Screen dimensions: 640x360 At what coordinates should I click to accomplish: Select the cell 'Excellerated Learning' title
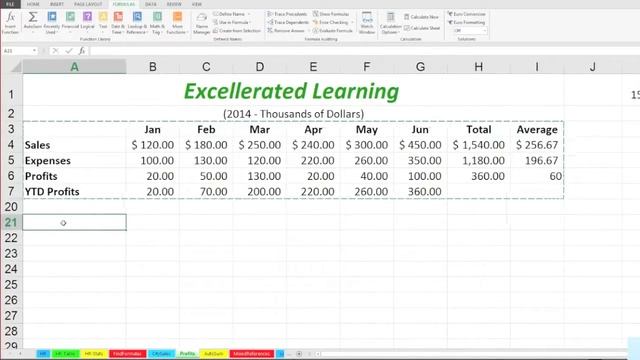[x=291, y=91]
